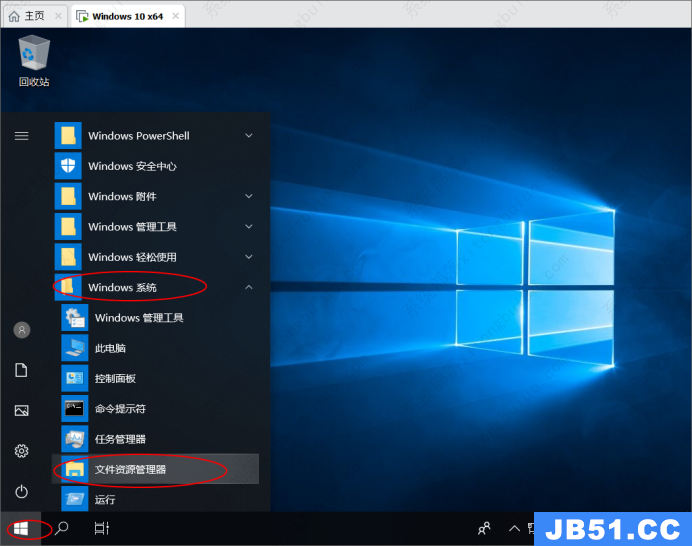The image size is (692, 546).
Task: Open Settings gear in Start sidebar
Action: pyautogui.click(x=21, y=451)
